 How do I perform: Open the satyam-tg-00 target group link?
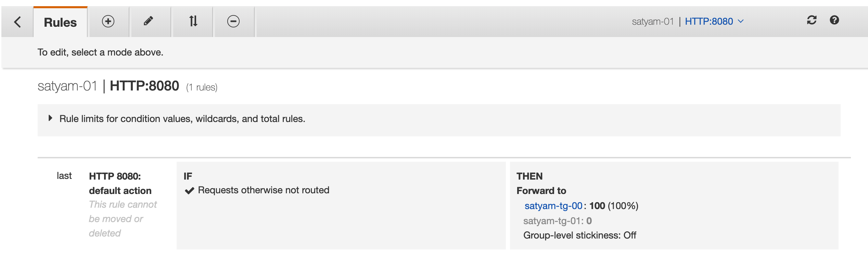click(553, 206)
